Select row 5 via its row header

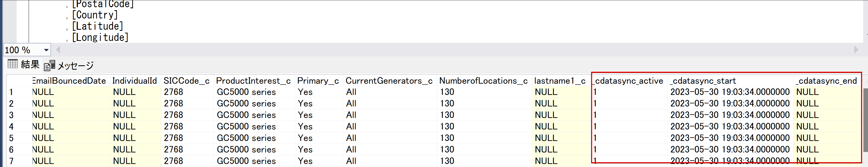pos(12,138)
